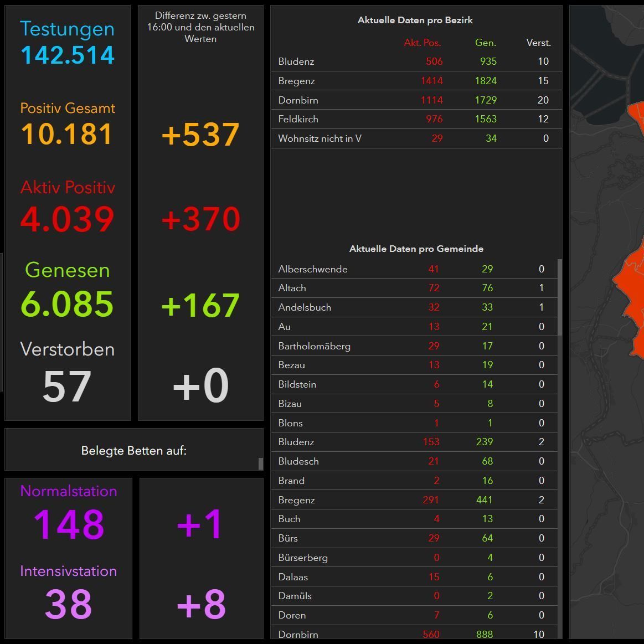The height and width of the screenshot is (644, 644).
Task: Click the Aktiv Positiv +370 difference value
Action: tap(200, 219)
